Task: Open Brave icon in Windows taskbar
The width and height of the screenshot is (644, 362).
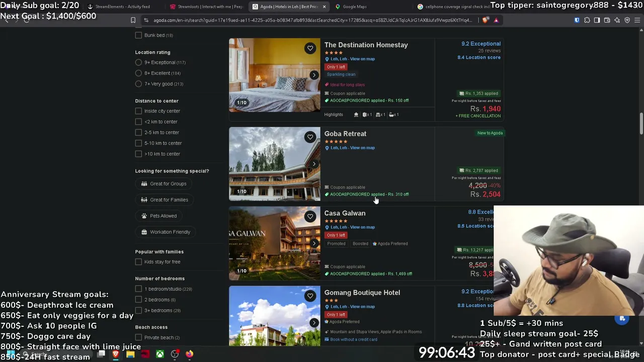Action: tap(116, 354)
